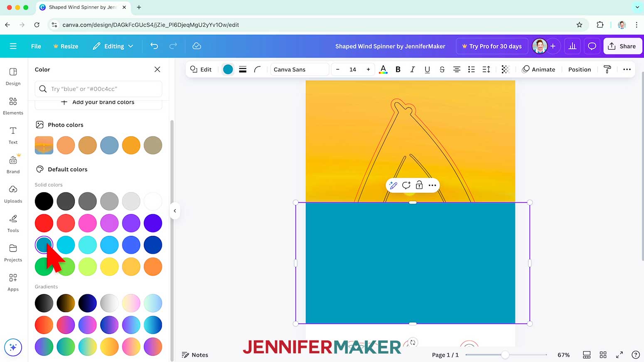
Task: Open the analytics insights chart icon
Action: 573,46
